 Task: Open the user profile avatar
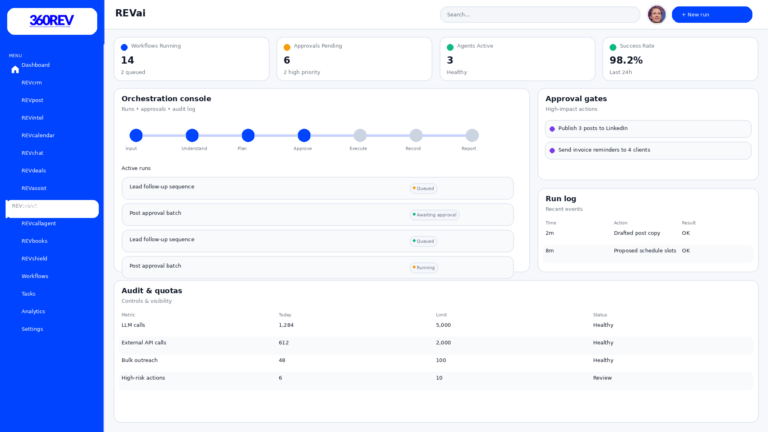click(656, 14)
